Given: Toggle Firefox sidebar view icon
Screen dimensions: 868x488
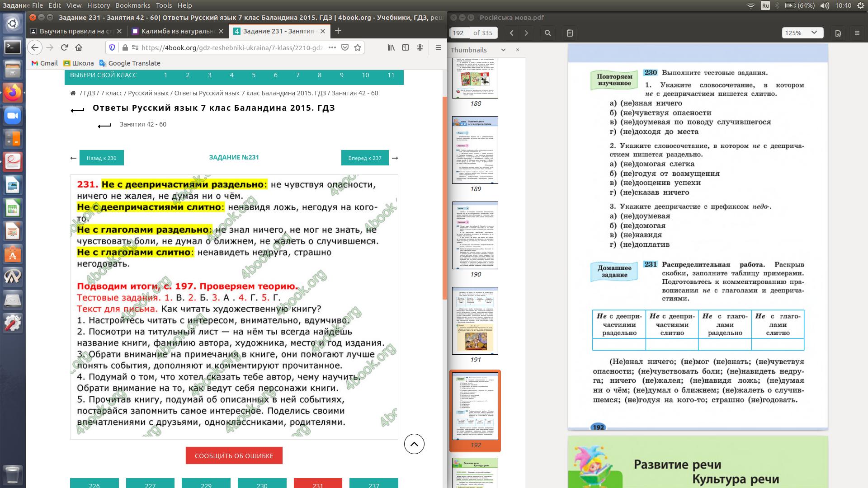Looking at the screenshot, I should tap(406, 47).
